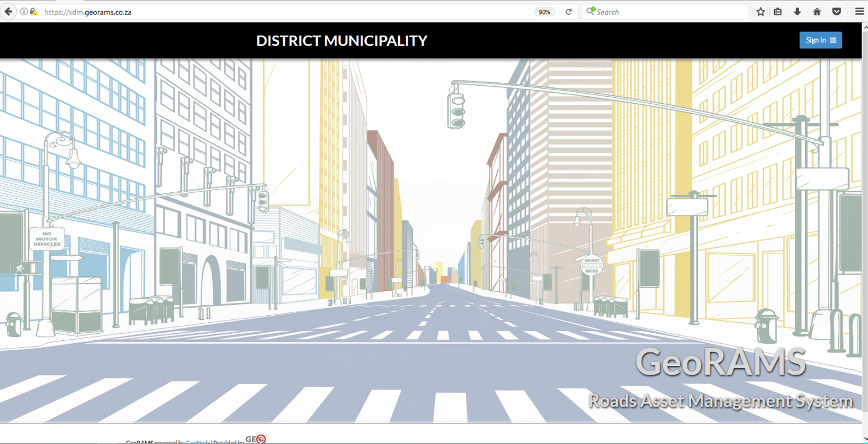
Task: Open the GeoNode link in the footer
Action: click(x=198, y=442)
